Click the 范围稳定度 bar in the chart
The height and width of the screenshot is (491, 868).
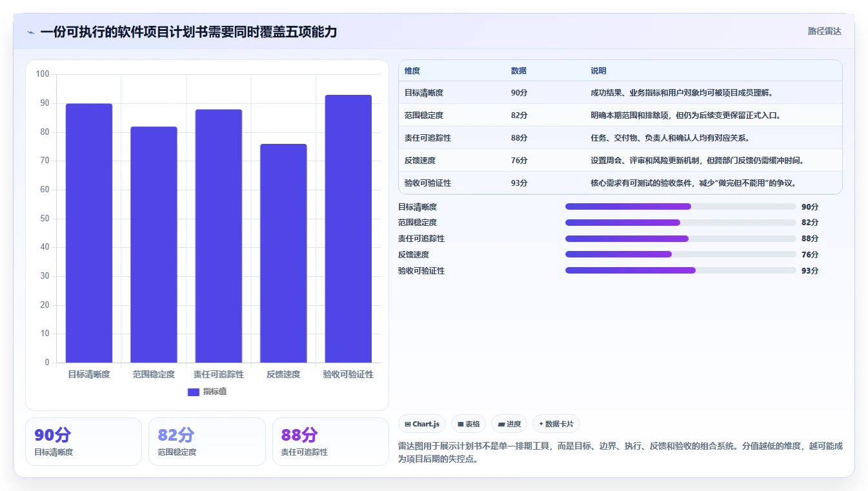click(x=154, y=245)
